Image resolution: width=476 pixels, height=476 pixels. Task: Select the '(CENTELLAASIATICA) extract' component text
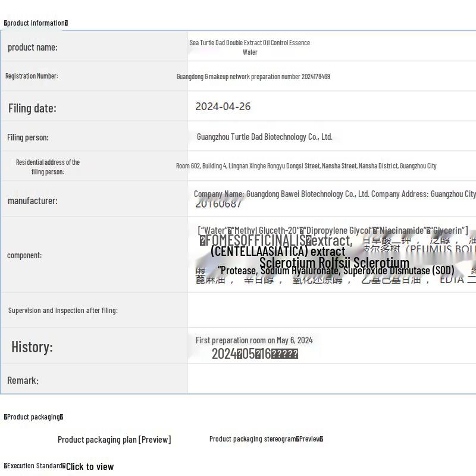278,251
